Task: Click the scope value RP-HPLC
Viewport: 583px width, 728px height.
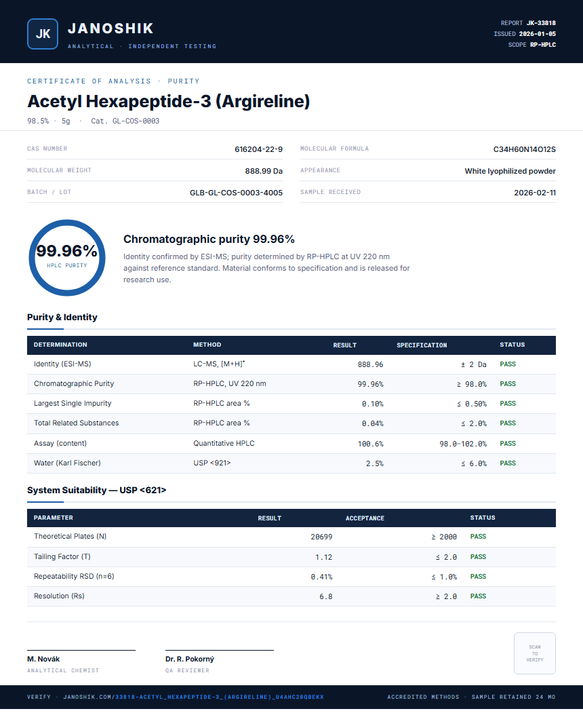Action: pyautogui.click(x=542, y=45)
